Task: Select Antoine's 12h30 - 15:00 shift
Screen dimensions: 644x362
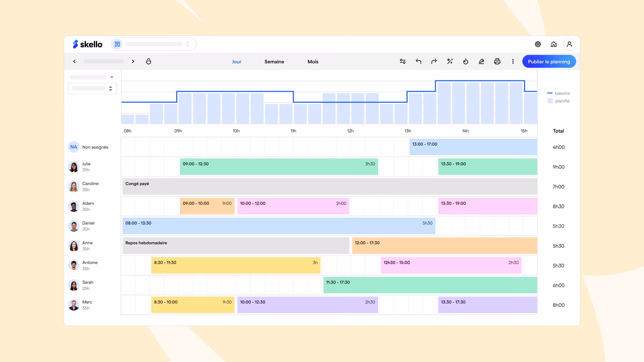Action: pos(451,265)
